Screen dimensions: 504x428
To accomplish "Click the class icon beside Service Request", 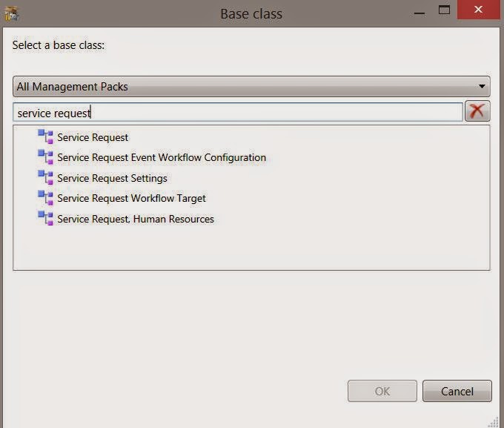I will tap(45, 136).
